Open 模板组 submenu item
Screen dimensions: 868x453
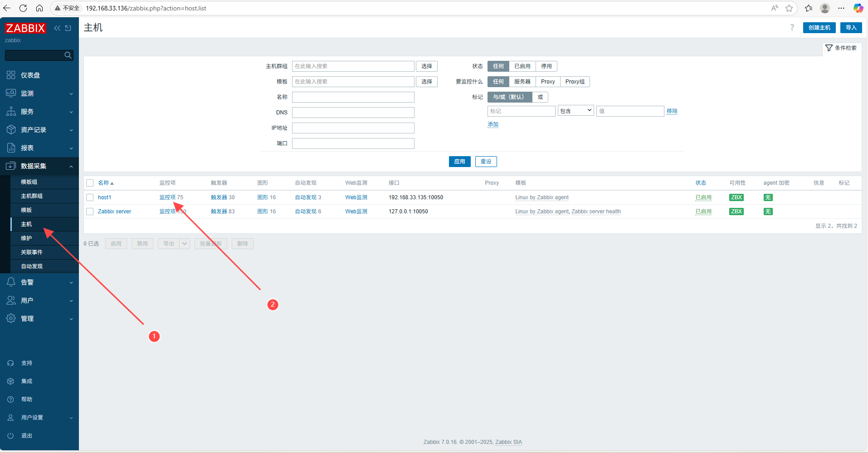point(44,182)
